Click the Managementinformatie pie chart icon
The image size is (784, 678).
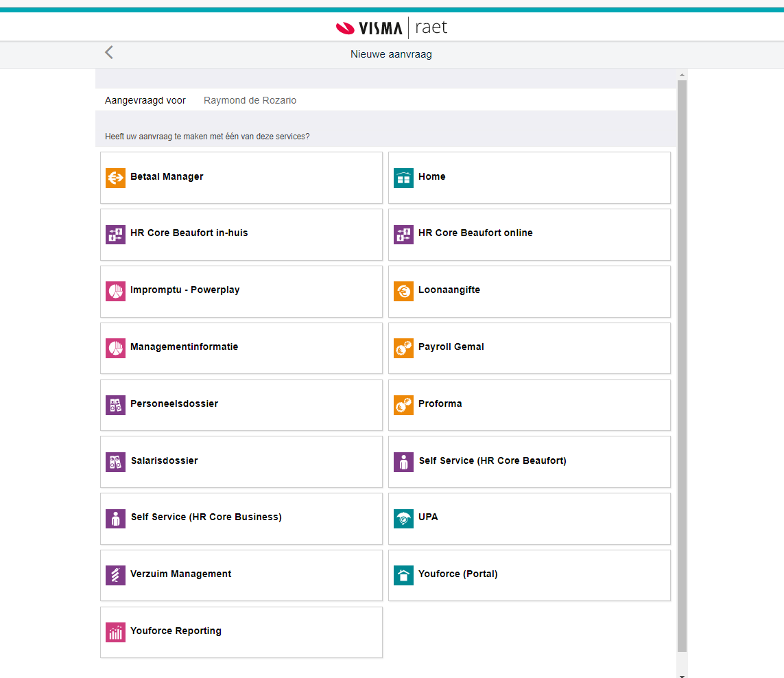[115, 348]
